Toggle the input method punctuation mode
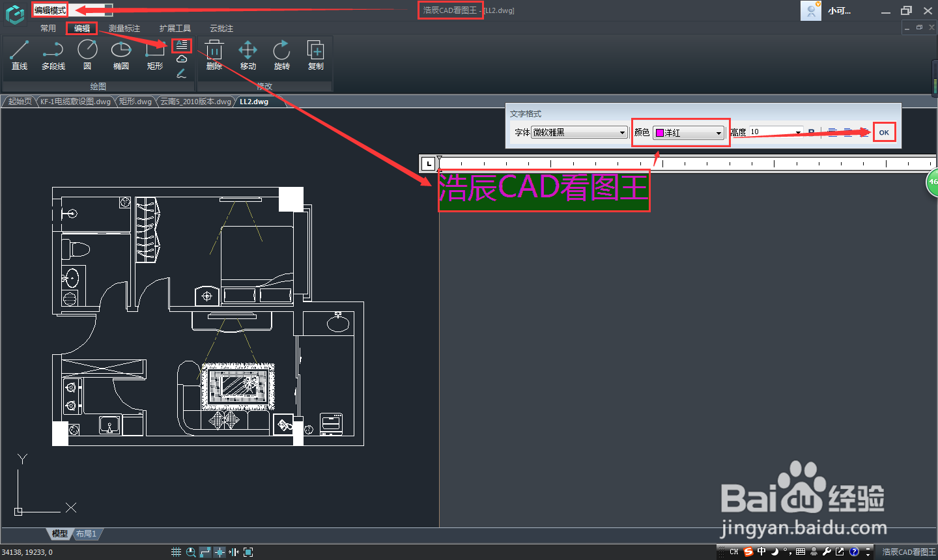938x560 pixels. coord(787,552)
